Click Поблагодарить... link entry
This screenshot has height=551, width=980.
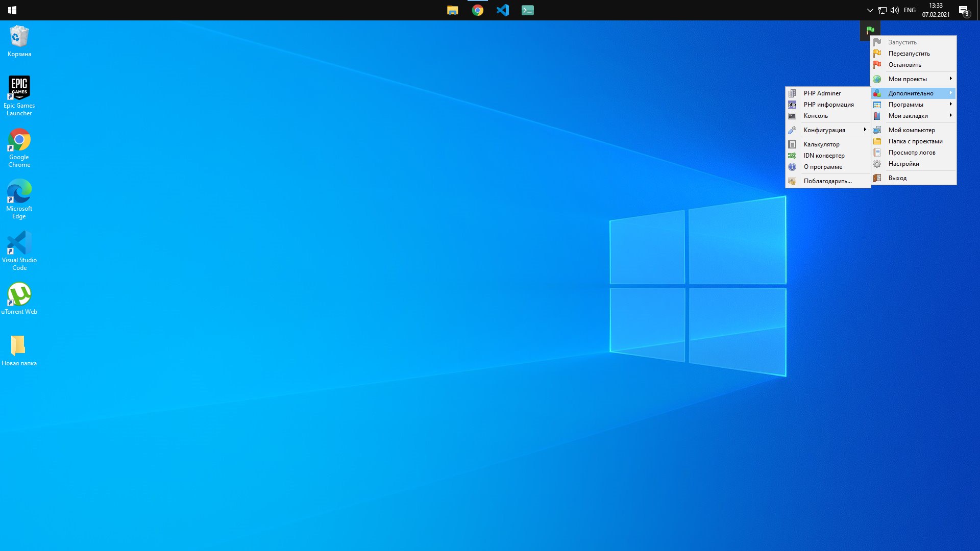827,181
